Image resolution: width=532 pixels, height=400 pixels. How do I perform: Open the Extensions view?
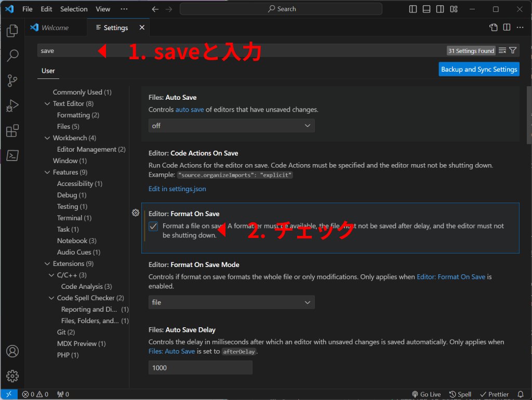(12, 130)
